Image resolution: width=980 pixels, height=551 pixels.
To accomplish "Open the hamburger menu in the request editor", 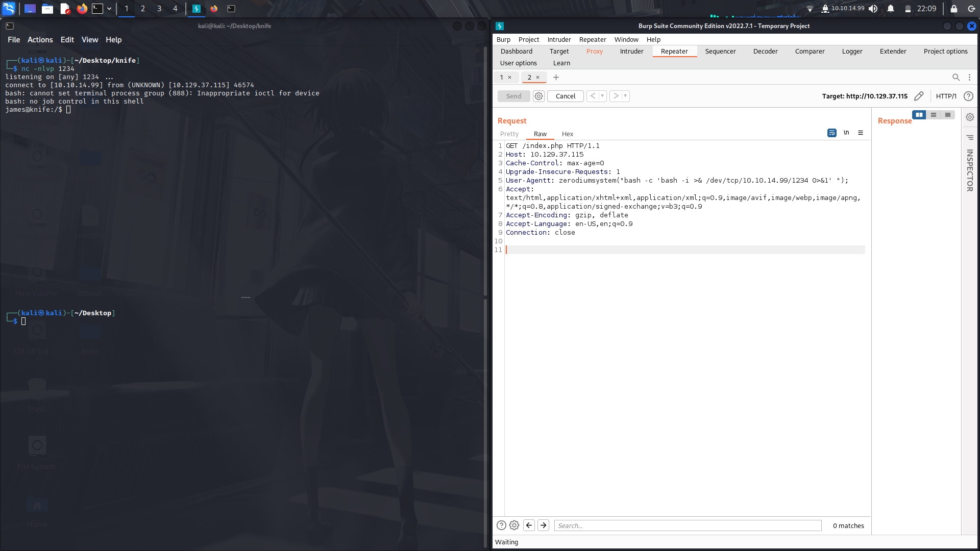I will 861,133.
